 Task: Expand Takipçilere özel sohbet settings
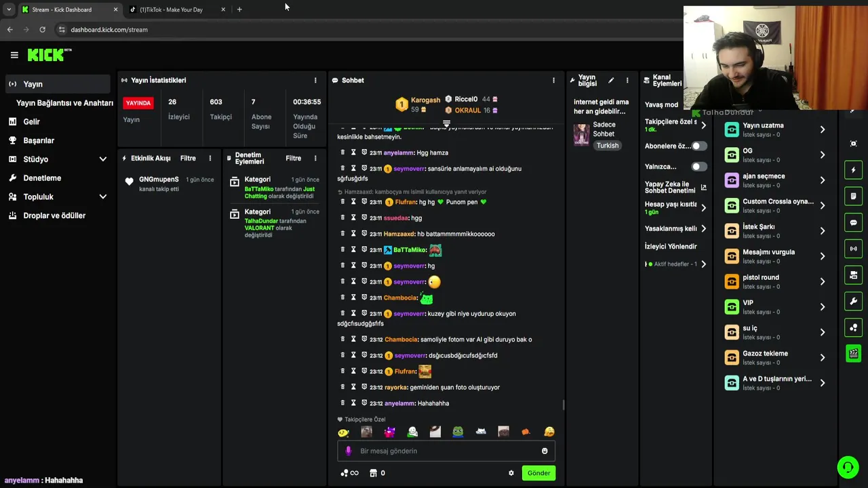703,125
